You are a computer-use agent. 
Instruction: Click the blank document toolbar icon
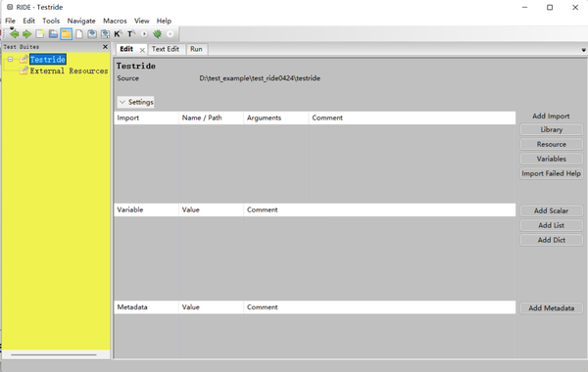pos(79,34)
